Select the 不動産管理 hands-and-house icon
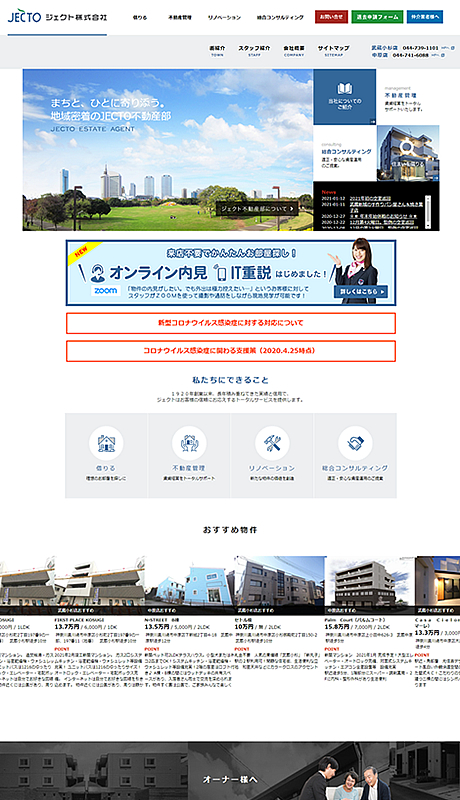 pyautogui.click(x=189, y=443)
